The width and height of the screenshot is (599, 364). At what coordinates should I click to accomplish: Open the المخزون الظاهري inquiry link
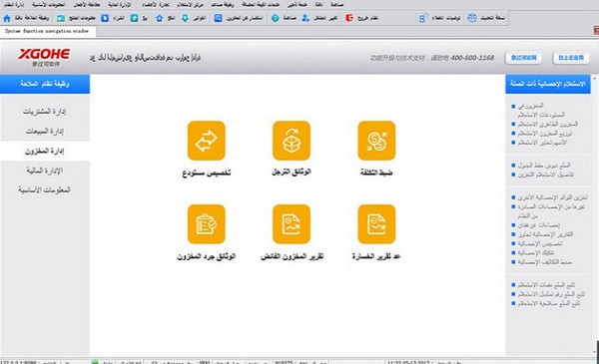coord(547,124)
